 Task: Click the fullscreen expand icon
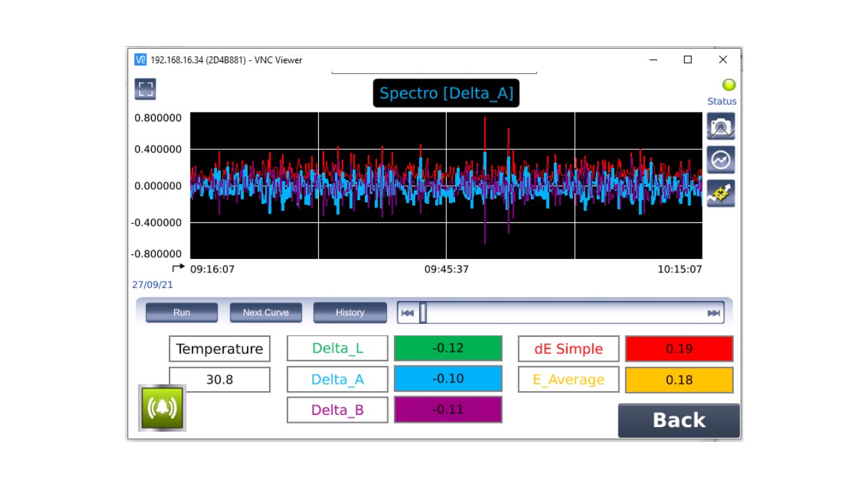[145, 89]
